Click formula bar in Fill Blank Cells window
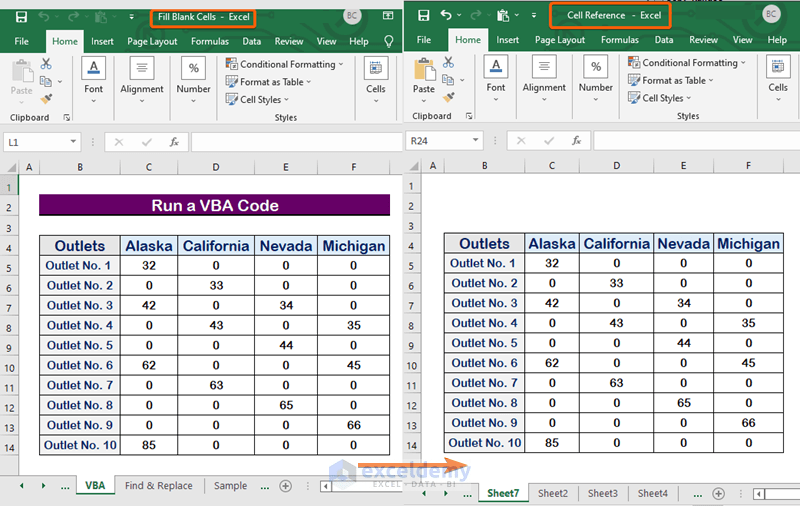The height and width of the screenshot is (506, 800). point(297,142)
